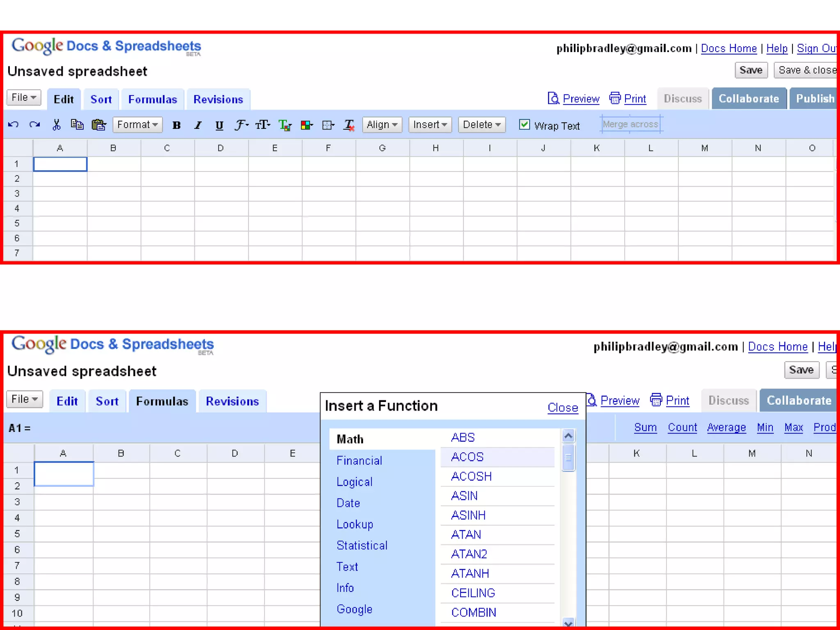Close the Insert a Function dialog

coord(562,408)
